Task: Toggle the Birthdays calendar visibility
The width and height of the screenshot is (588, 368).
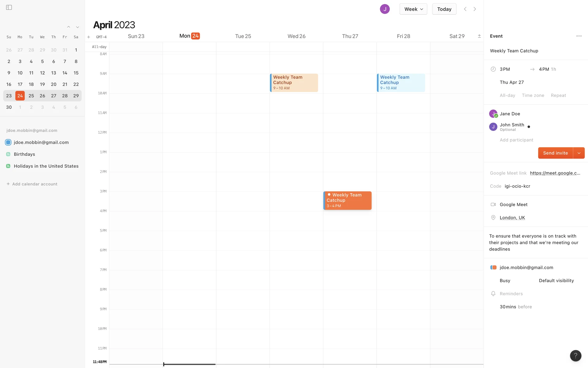Action: coord(8,154)
